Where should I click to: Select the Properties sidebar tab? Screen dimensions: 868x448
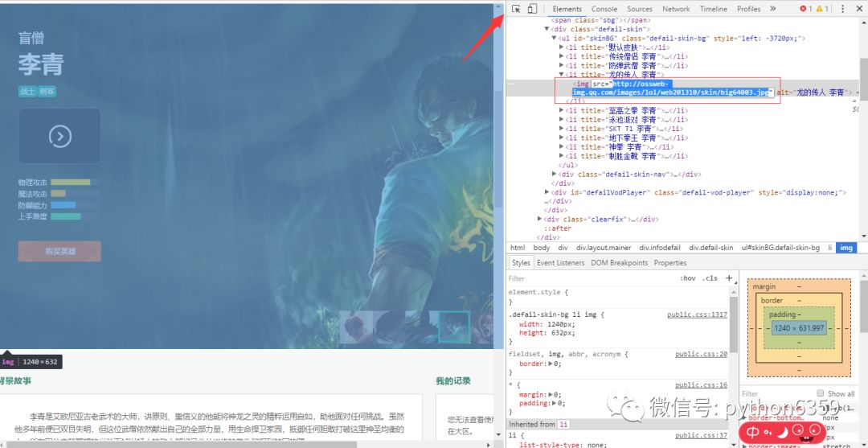point(669,262)
